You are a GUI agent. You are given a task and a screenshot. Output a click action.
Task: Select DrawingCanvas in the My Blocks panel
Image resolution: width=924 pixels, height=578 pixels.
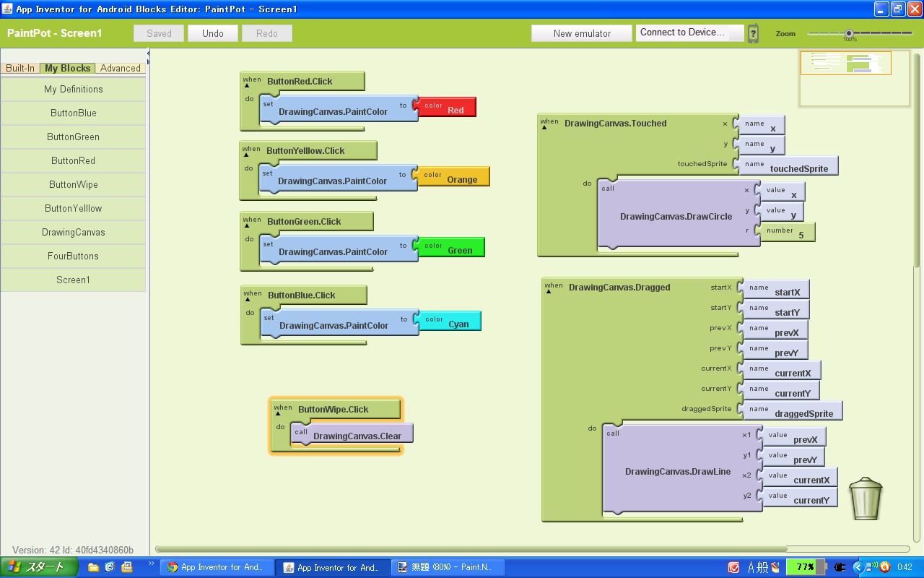72,232
